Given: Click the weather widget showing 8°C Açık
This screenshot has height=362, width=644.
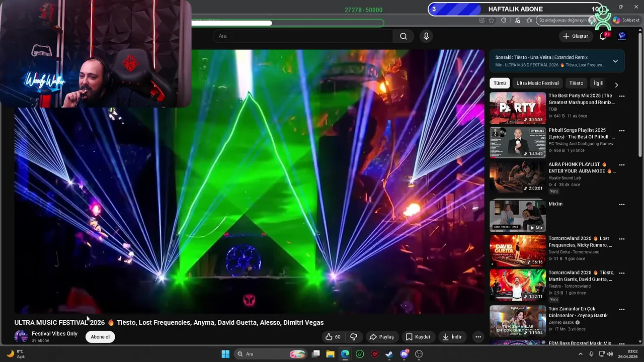Looking at the screenshot, I should 15,354.
